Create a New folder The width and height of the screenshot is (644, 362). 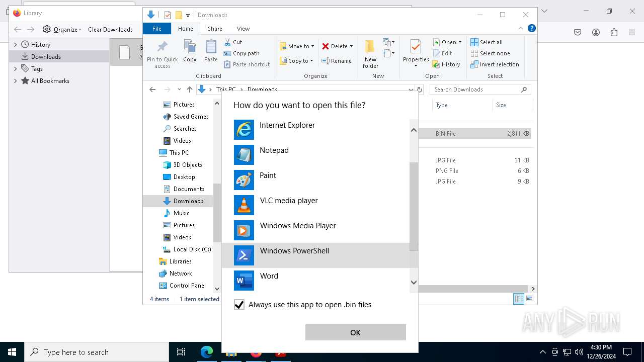tap(370, 54)
